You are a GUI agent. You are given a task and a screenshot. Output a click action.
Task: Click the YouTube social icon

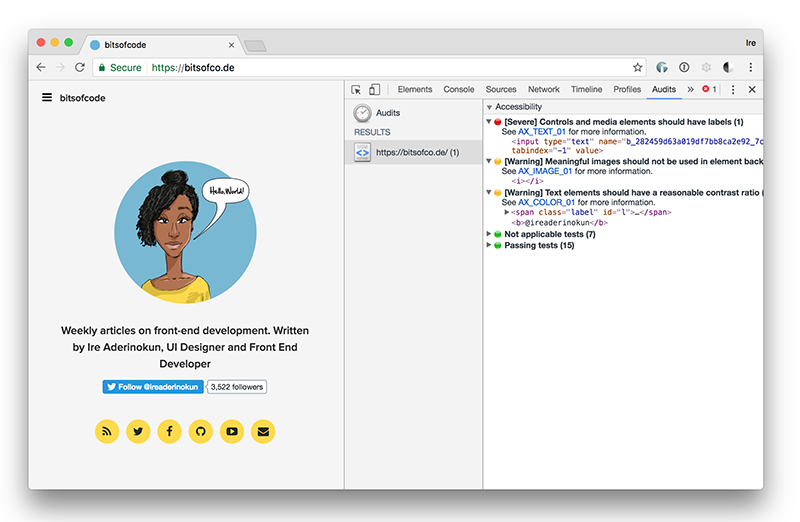point(232,431)
